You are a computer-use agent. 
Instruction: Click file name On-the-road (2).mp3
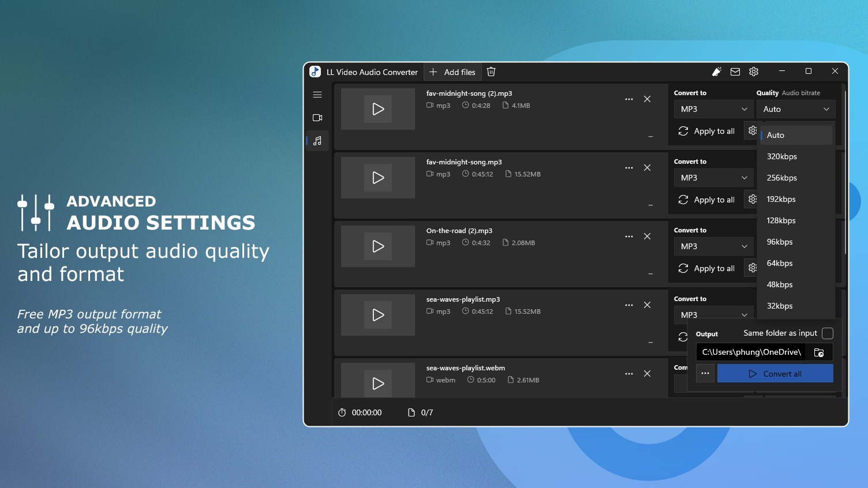[x=459, y=231]
